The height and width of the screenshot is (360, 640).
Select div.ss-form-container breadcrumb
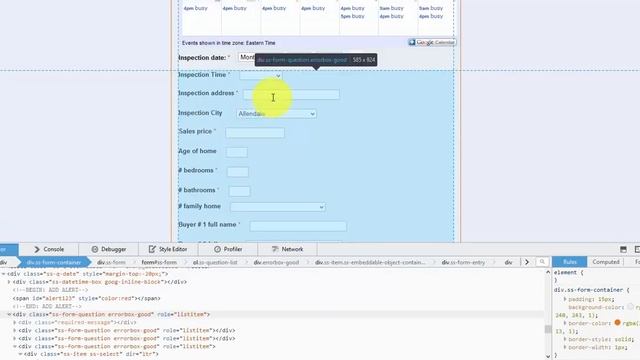tap(54, 262)
